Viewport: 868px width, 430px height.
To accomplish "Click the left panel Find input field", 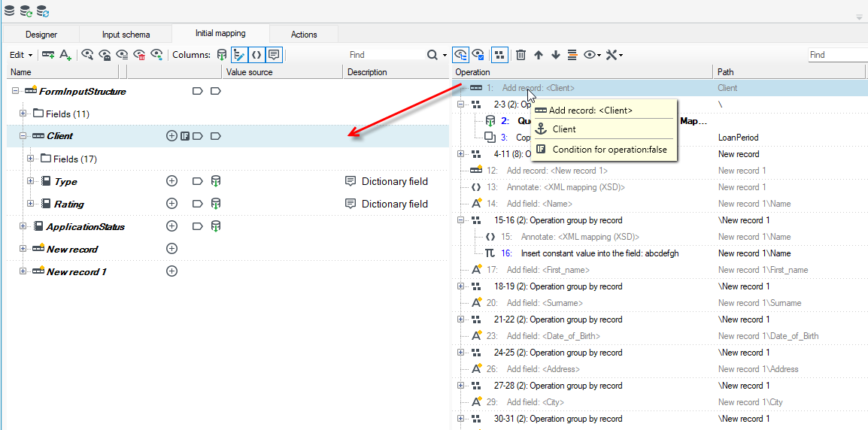I will coord(386,55).
